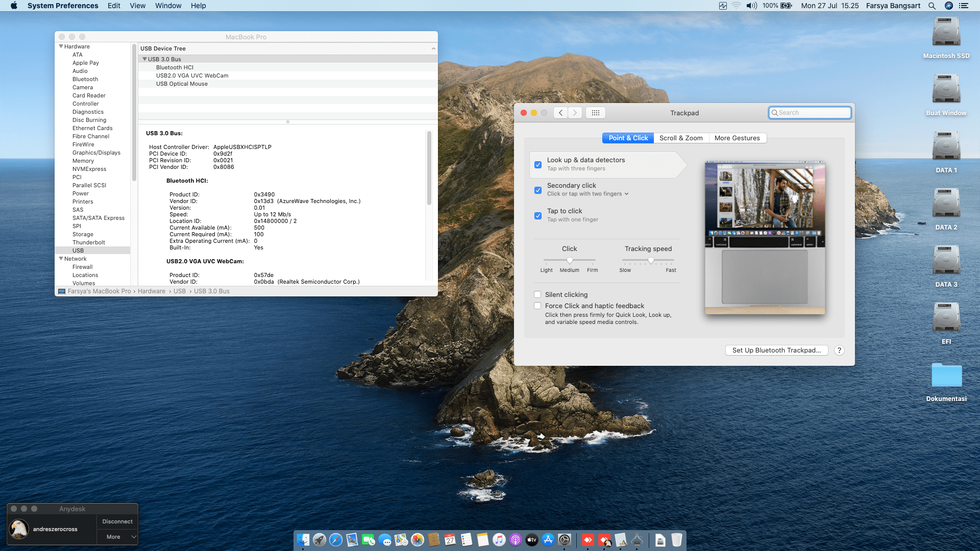The height and width of the screenshot is (551, 980).
Task: Click Set Up Bluetooth Trackpad button
Action: pyautogui.click(x=776, y=350)
